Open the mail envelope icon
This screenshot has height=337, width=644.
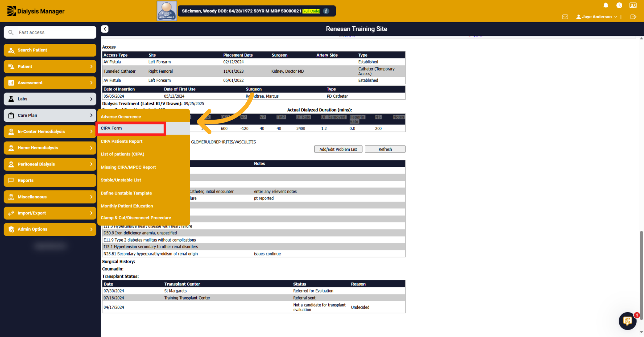tap(565, 17)
